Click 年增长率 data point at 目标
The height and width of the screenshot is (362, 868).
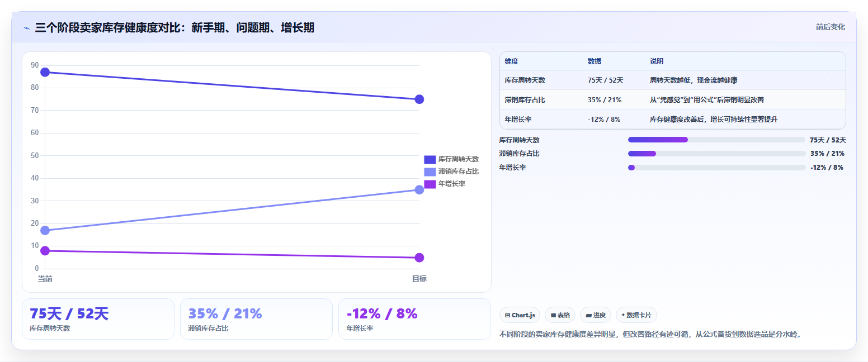pyautogui.click(x=419, y=258)
